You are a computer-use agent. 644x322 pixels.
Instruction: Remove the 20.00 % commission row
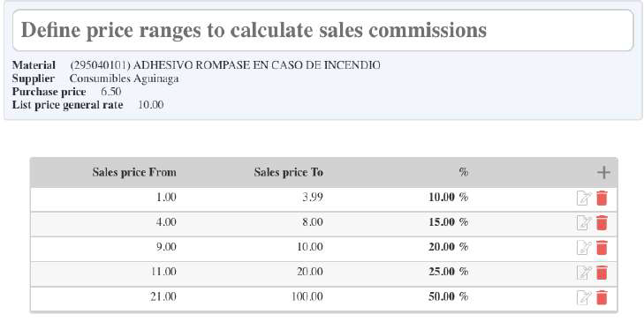602,248
